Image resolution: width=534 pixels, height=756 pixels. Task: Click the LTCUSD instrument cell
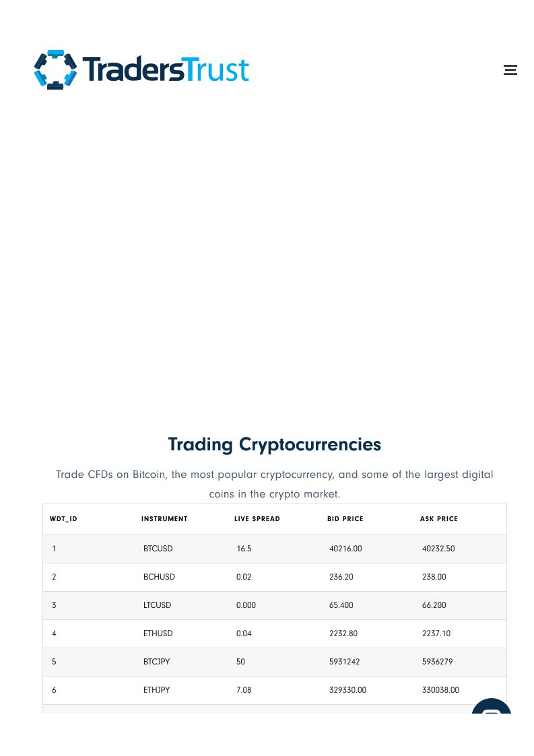click(158, 605)
